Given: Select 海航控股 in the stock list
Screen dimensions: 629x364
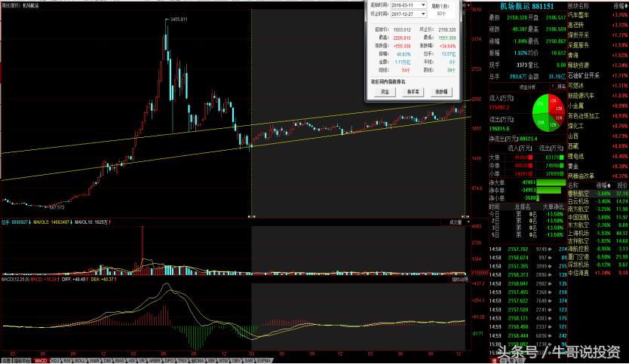Looking at the screenshot, I should pyautogui.click(x=598, y=249).
